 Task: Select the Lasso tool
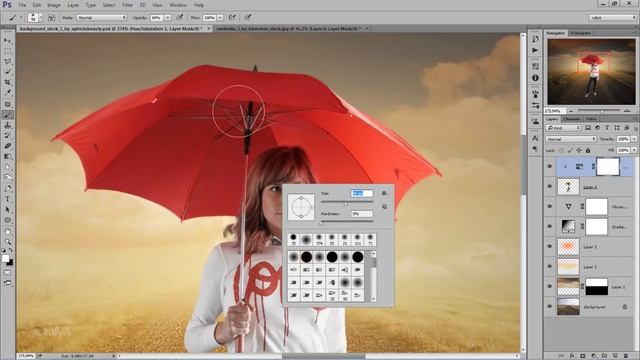coord(7,62)
